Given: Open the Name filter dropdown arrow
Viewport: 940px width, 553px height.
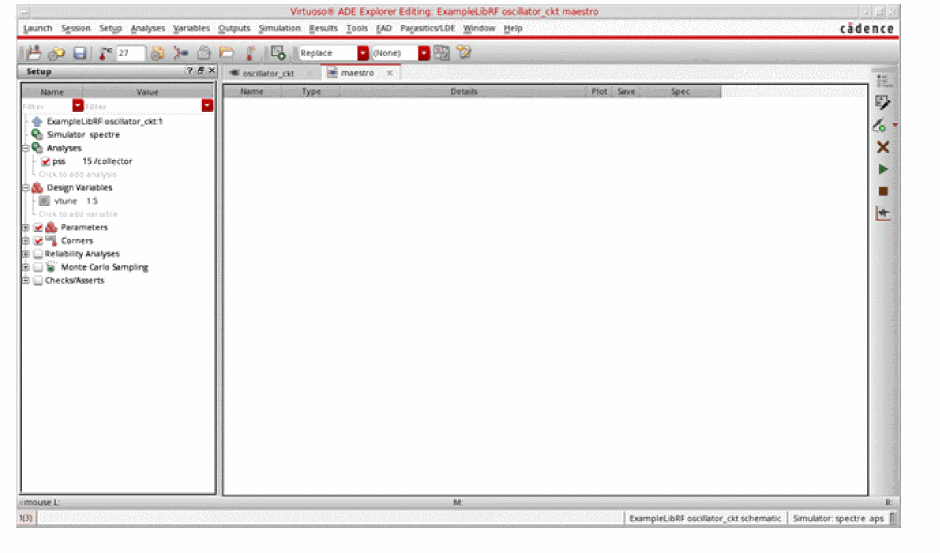Looking at the screenshot, I should tap(78, 106).
